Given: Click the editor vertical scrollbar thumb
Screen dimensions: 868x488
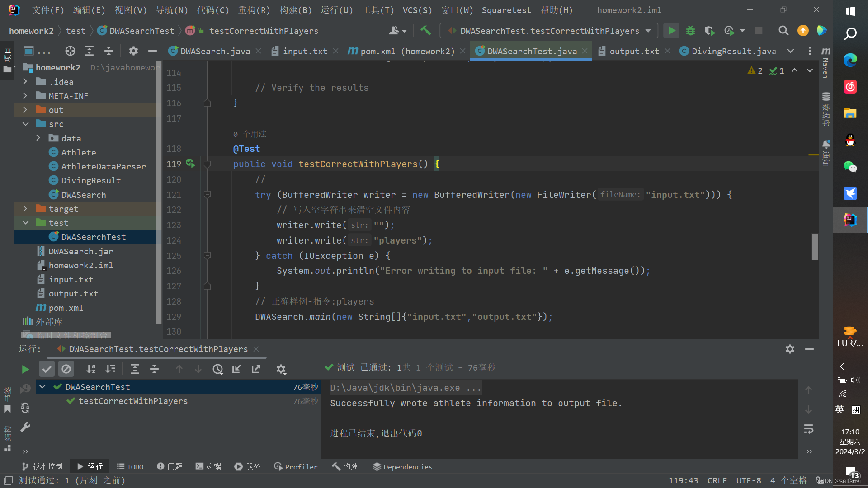Looking at the screenshot, I should click(815, 247).
